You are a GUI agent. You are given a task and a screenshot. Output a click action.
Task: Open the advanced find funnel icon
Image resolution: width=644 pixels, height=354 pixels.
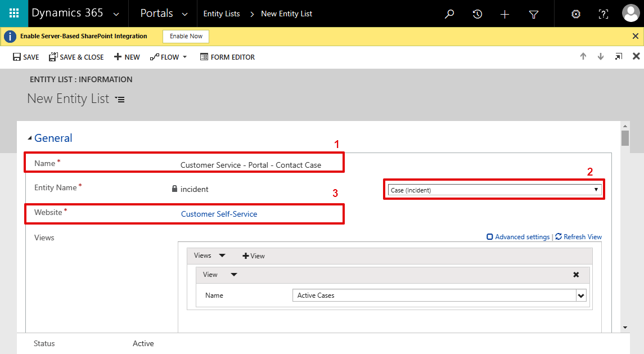534,15
